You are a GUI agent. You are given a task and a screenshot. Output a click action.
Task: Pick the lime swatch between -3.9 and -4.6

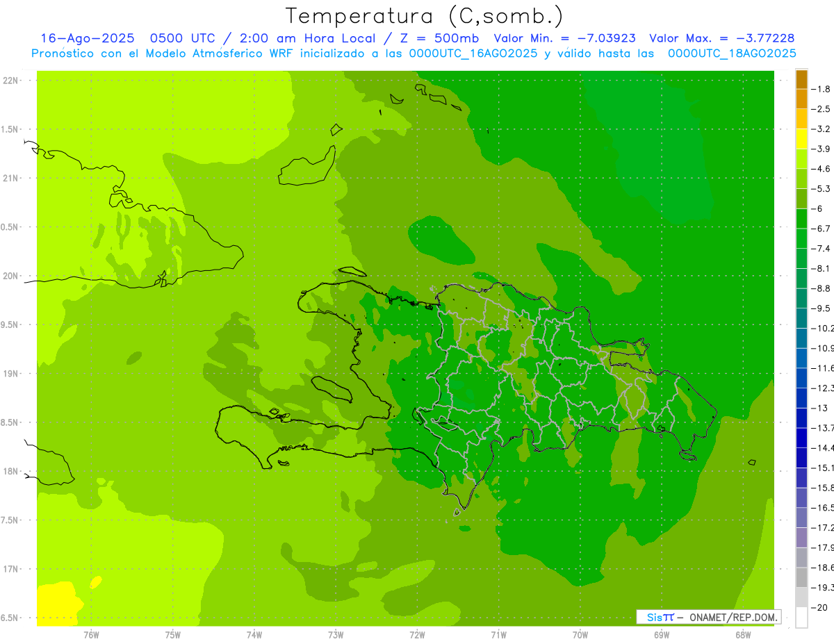pyautogui.click(x=801, y=158)
